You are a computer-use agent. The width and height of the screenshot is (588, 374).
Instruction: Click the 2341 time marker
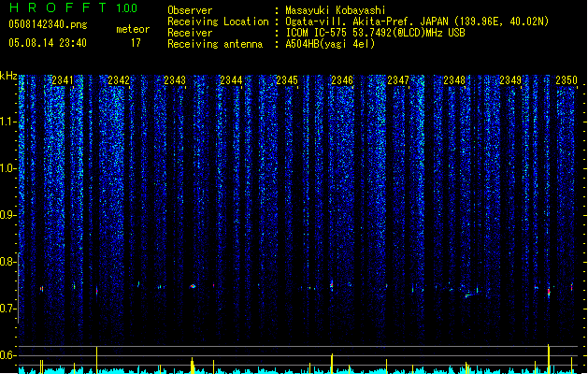[x=63, y=80]
